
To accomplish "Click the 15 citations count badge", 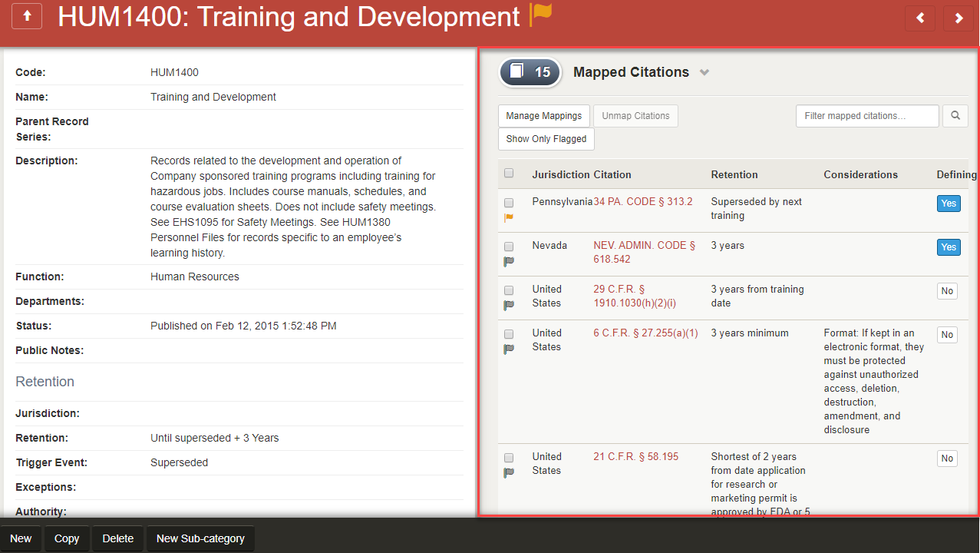I will click(x=530, y=72).
